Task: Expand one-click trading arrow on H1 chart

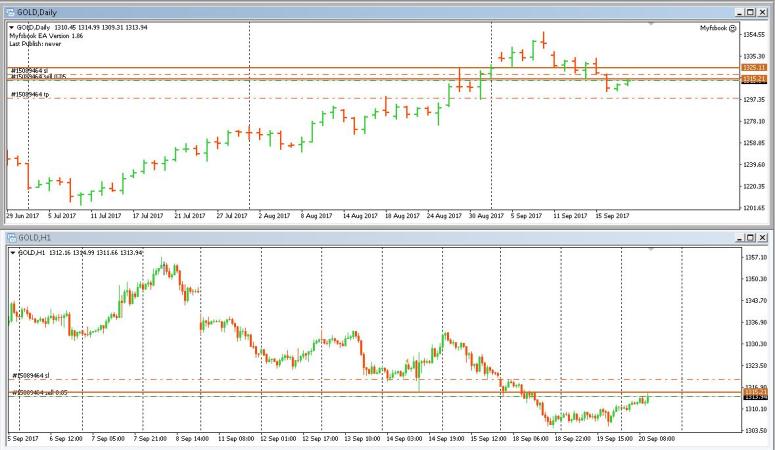Action: pyautogui.click(x=12, y=253)
